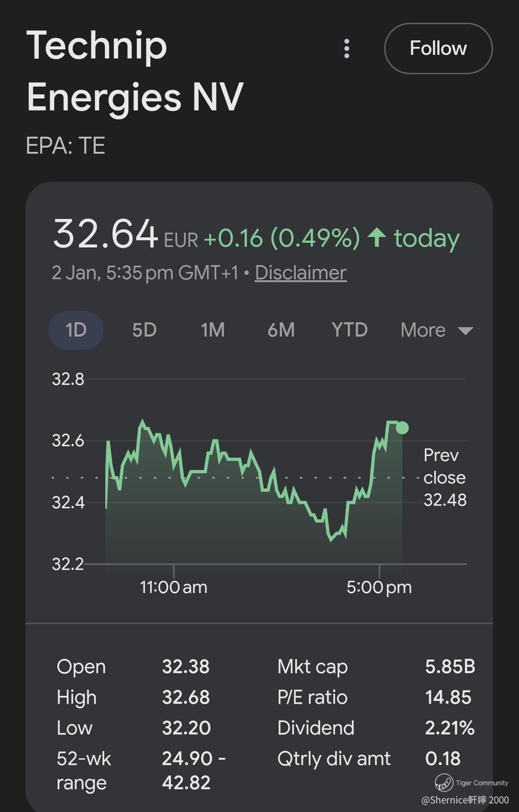Click the Tiger Community logo icon
The image size is (519, 812).
tap(444, 782)
